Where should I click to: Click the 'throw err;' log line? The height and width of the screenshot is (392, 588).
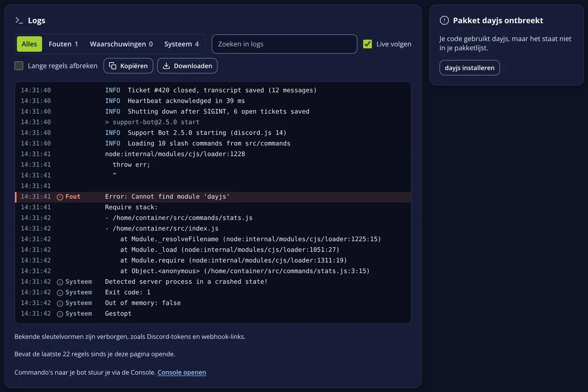(x=213, y=165)
